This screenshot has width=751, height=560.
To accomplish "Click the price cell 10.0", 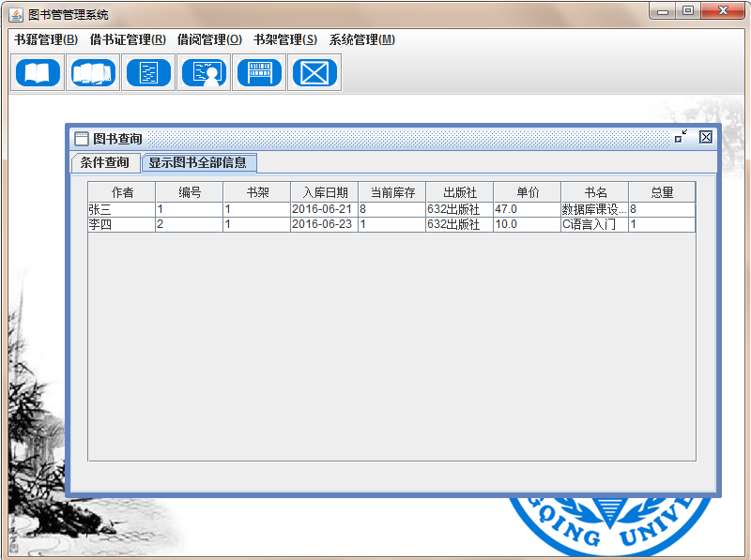I will pos(527,224).
